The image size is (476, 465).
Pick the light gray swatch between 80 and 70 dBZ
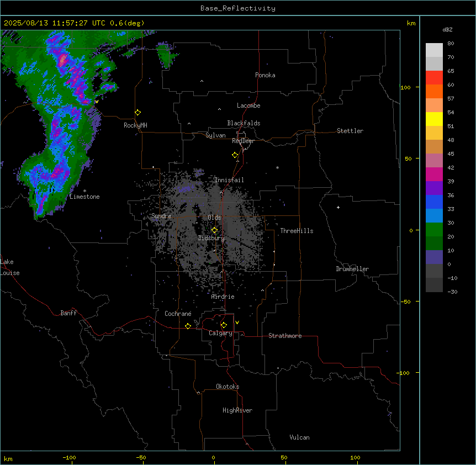[434, 50]
